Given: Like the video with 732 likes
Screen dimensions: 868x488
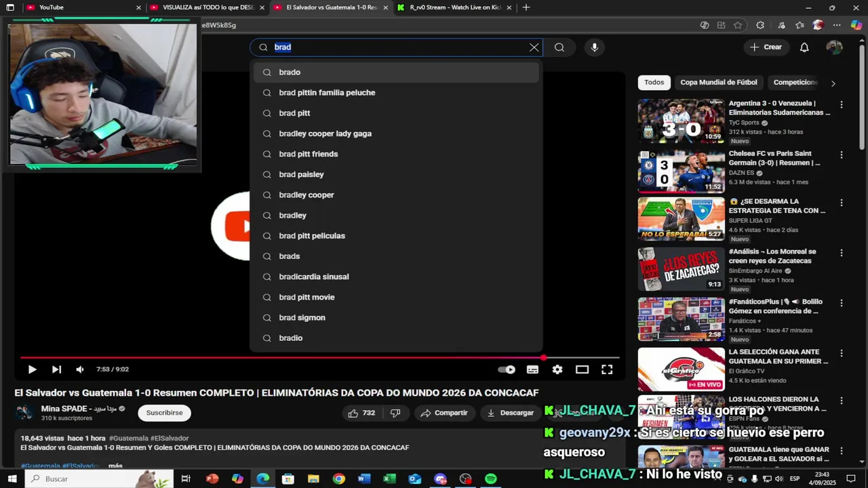Looking at the screenshot, I should 362,413.
